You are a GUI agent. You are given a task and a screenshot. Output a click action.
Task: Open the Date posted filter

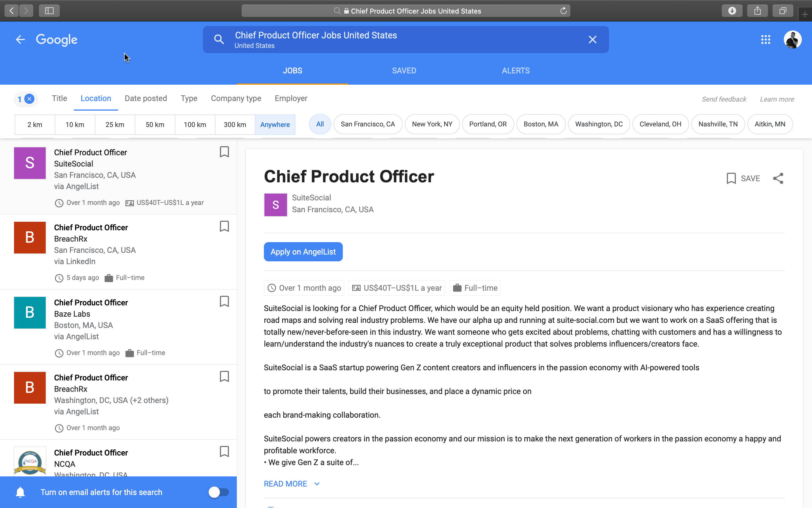click(145, 98)
